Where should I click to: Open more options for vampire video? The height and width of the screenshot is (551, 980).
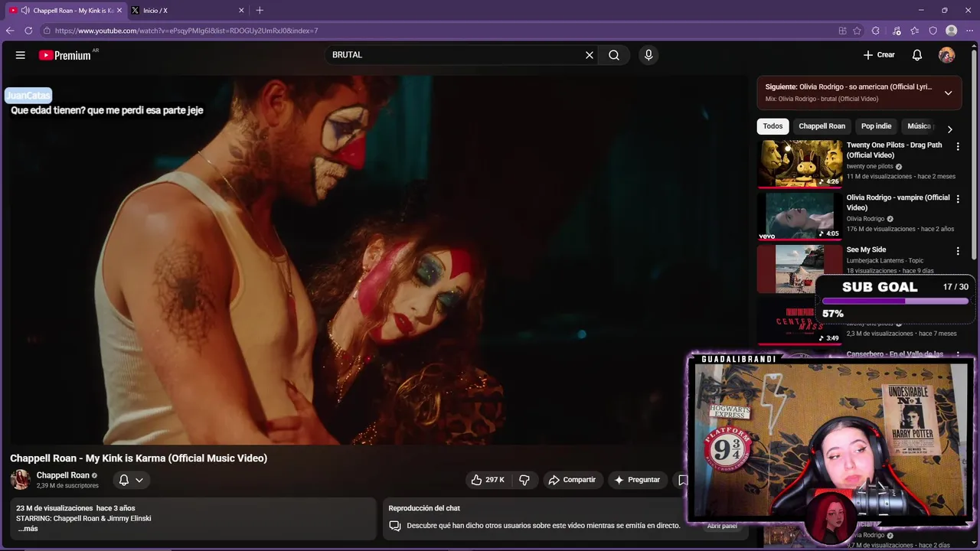957,199
